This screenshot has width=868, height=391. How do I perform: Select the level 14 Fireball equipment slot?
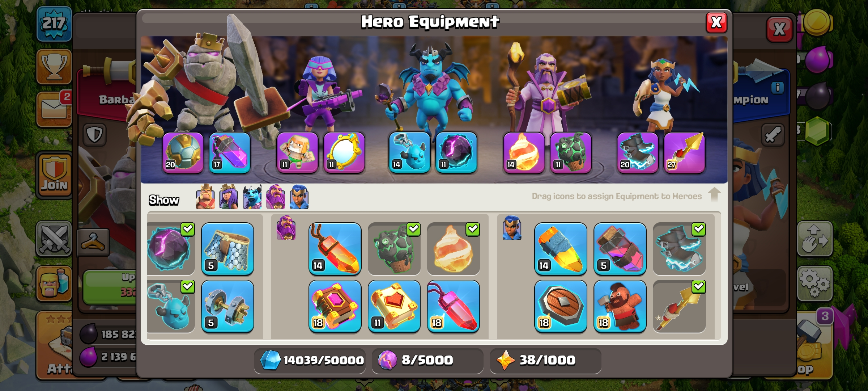click(524, 152)
